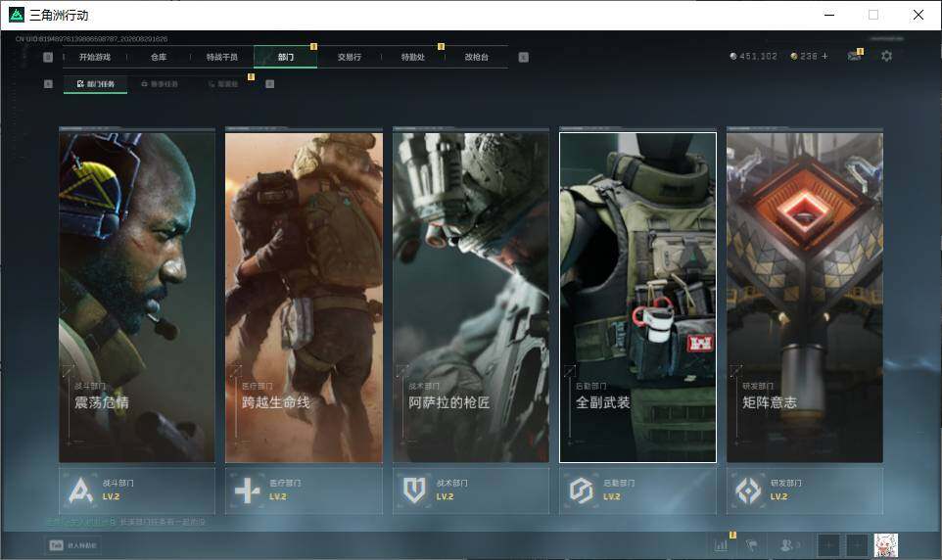
Task: Click the silver currency coin icon beside 451,102
Action: pos(732,56)
